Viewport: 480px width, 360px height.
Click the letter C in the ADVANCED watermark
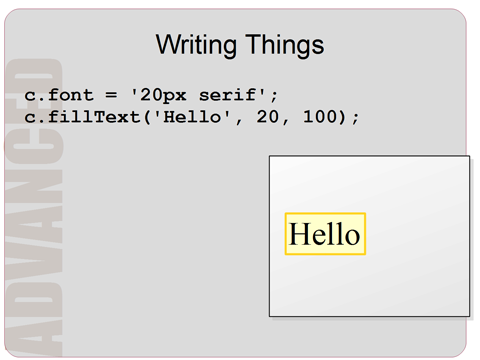point(34,145)
